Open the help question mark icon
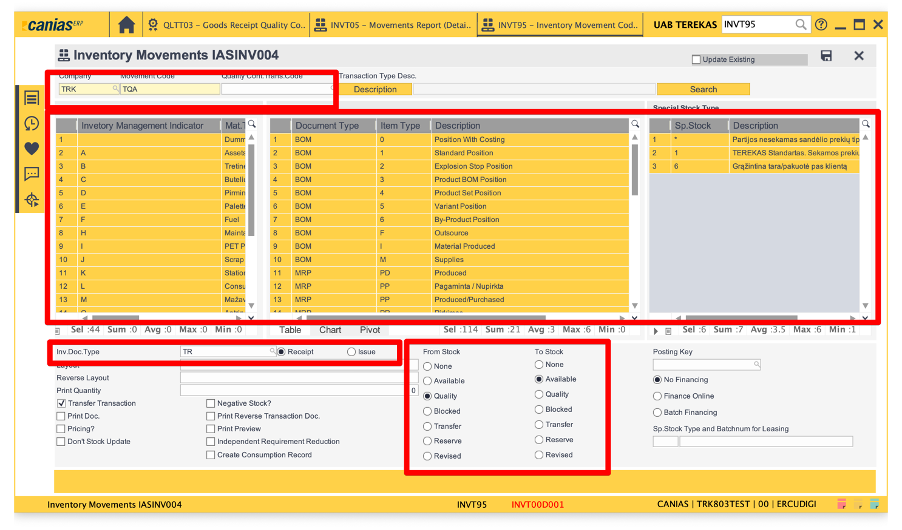This screenshot has height=530, width=902. pyautogui.click(x=821, y=24)
